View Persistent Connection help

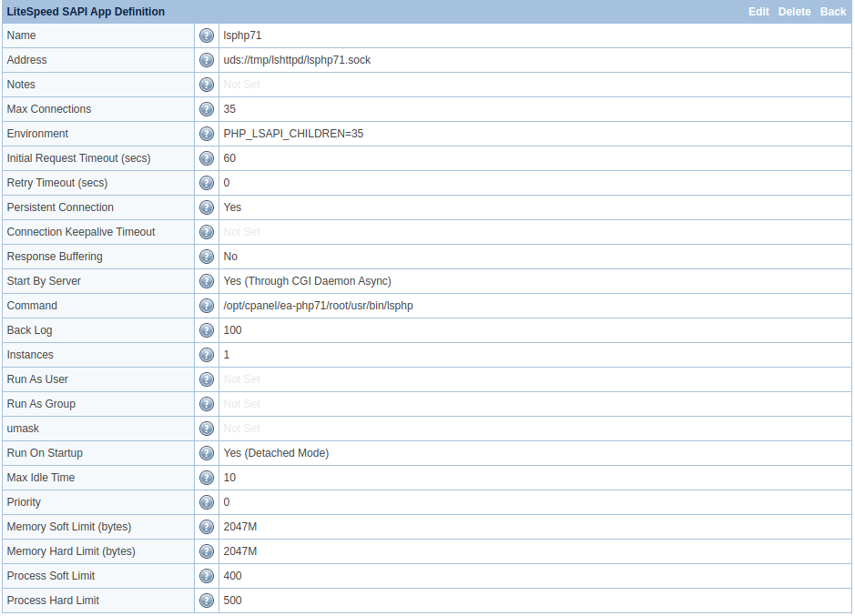coord(207,207)
